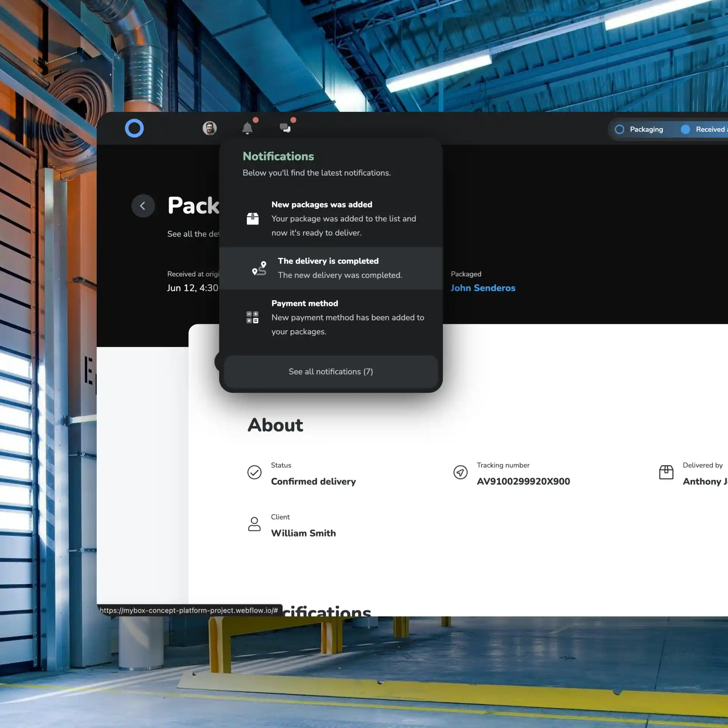The width and height of the screenshot is (728, 728).
Task: Click the notifications bell icon
Action: [247, 128]
